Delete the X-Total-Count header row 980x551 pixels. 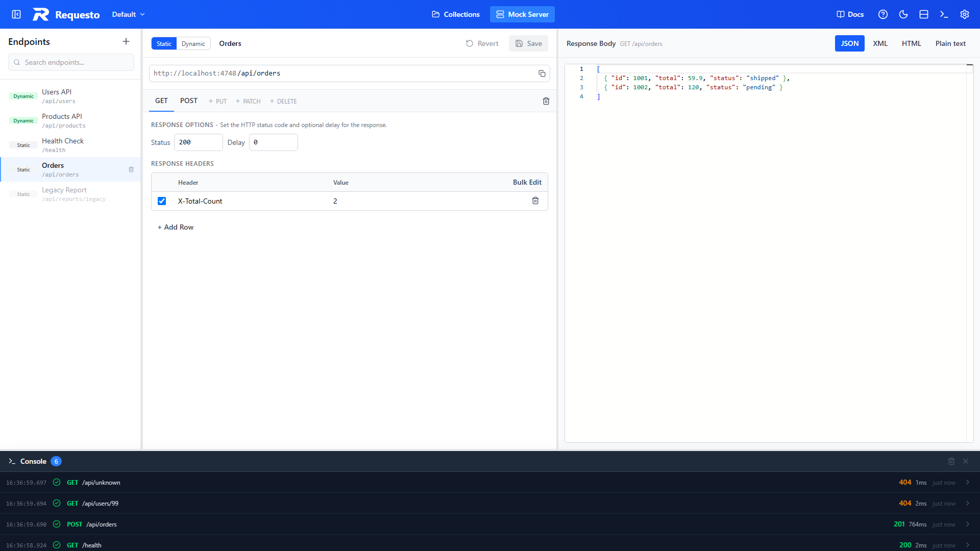pyautogui.click(x=535, y=201)
